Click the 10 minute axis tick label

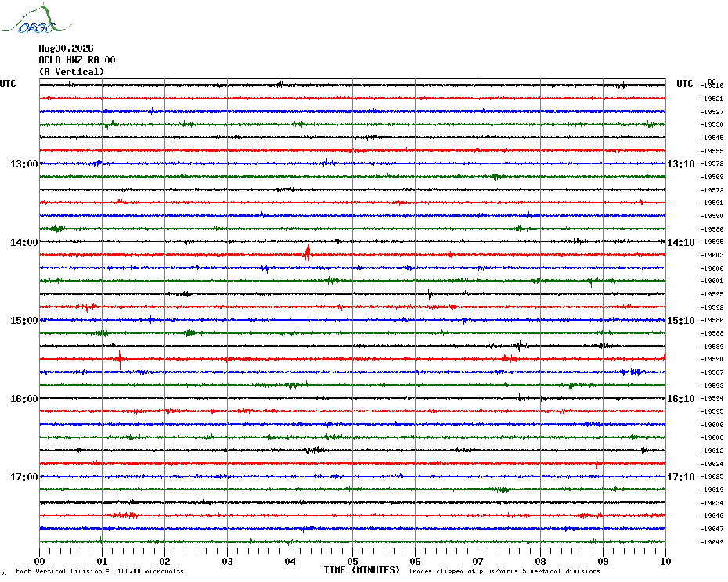click(x=665, y=561)
